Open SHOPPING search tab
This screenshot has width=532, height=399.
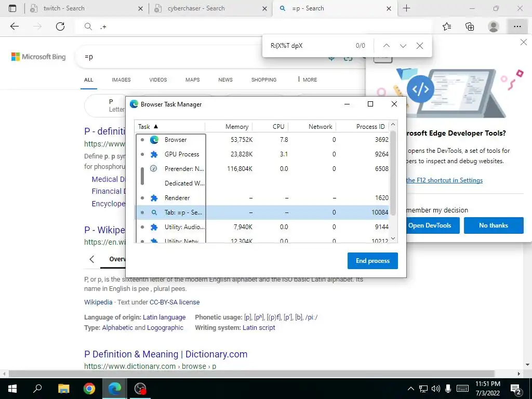tap(263, 79)
